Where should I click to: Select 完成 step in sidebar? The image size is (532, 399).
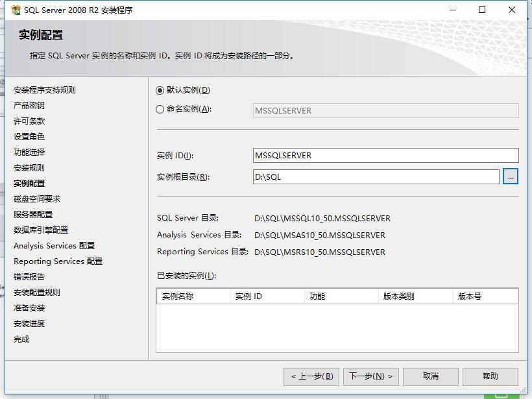click(x=21, y=339)
